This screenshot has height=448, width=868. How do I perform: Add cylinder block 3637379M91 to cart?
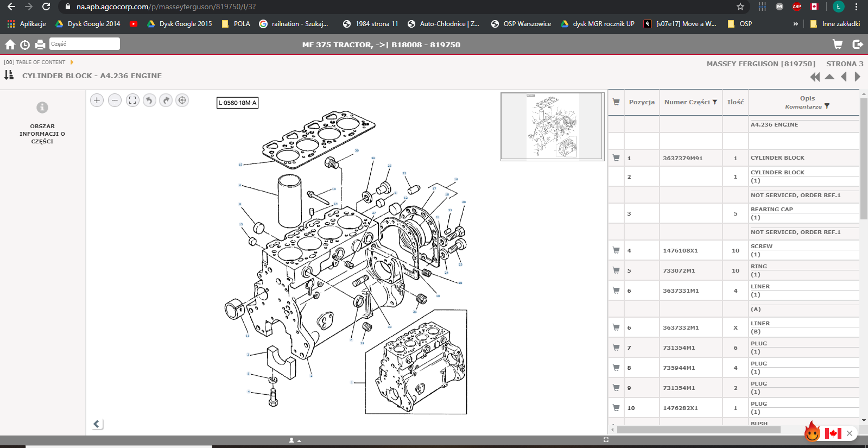pyautogui.click(x=616, y=158)
